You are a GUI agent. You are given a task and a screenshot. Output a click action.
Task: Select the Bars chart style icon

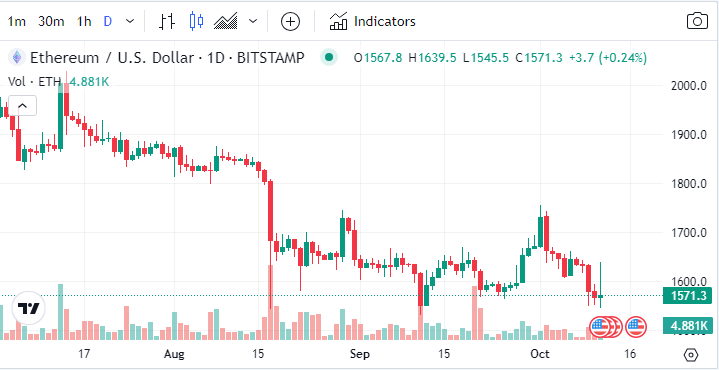click(167, 22)
